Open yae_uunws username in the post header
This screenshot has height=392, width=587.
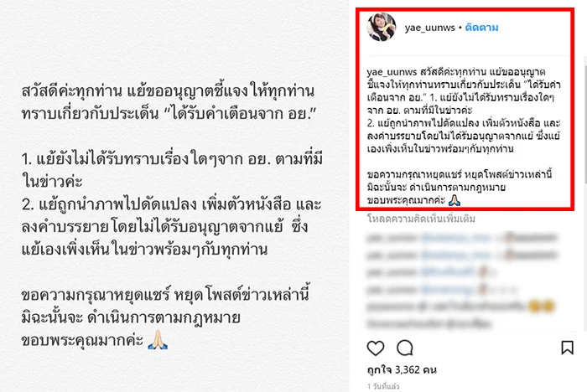(x=429, y=28)
